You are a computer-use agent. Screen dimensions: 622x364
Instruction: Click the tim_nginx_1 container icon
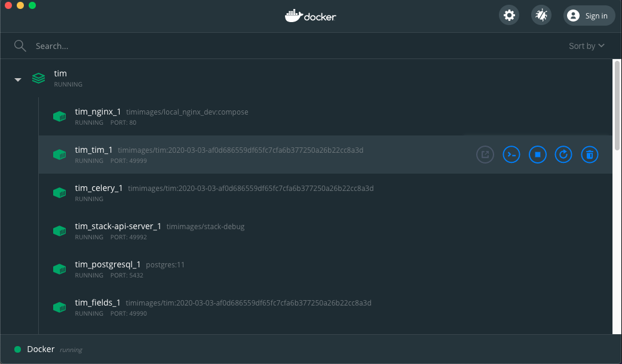[x=60, y=116]
